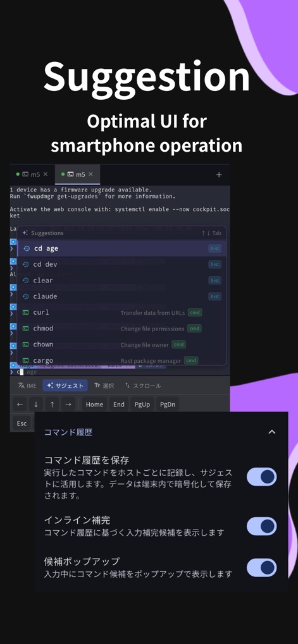Screen dimensions: 298x644
Task: Add a new terminal tab with plus
Action: pyautogui.click(x=219, y=175)
